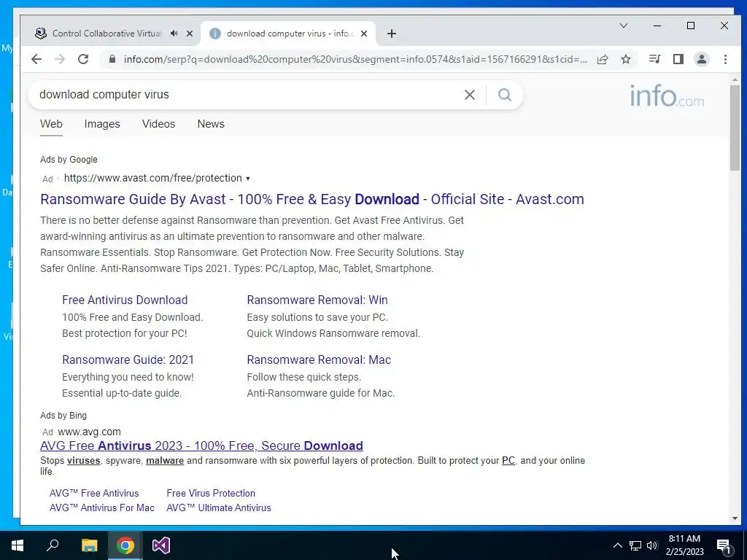Open the media control icon in toolbar
The width and height of the screenshot is (747, 560).
pyautogui.click(x=654, y=59)
